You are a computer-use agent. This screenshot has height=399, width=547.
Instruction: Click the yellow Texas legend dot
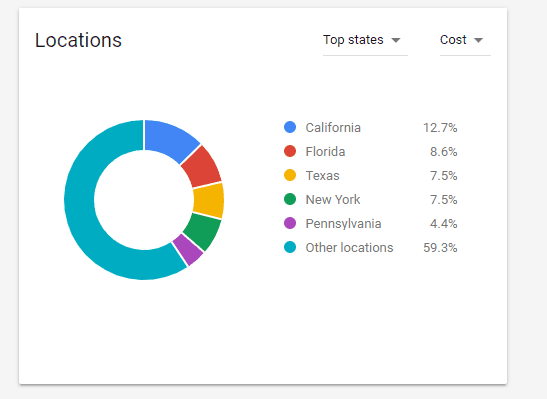[x=290, y=175]
